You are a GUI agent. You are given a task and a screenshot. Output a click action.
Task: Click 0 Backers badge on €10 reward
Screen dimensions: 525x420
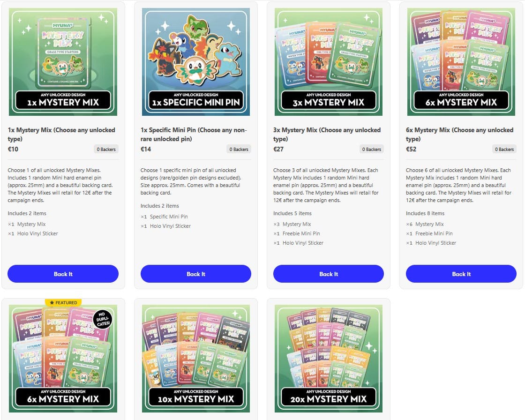tap(106, 150)
